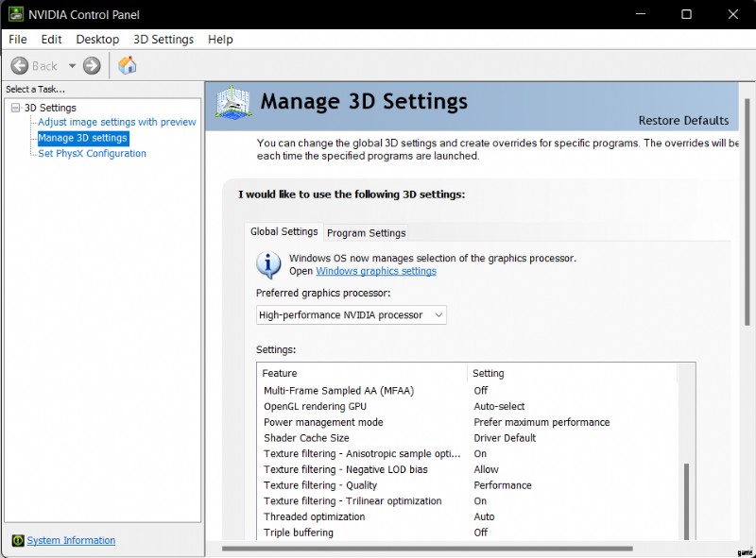Click the Driver Default setting value
Image resolution: width=756 pixels, height=558 pixels.
[x=505, y=438]
